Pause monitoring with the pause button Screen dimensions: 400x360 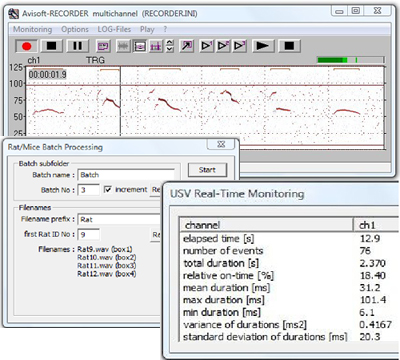pos(77,46)
